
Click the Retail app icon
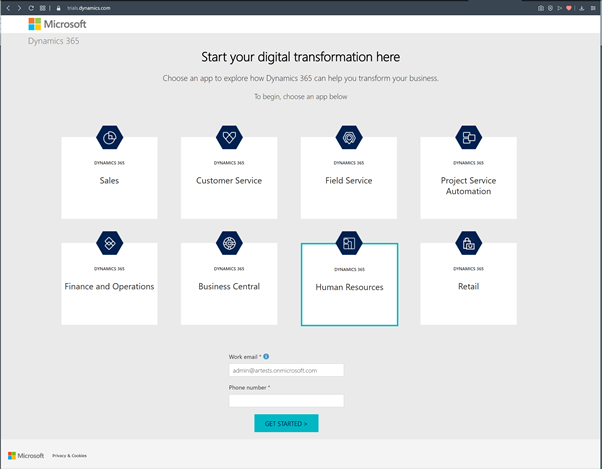tap(468, 243)
